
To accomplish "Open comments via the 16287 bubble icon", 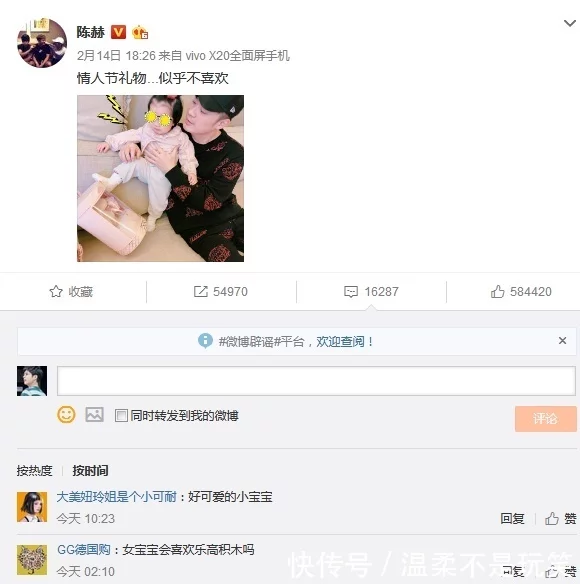I will 371,292.
